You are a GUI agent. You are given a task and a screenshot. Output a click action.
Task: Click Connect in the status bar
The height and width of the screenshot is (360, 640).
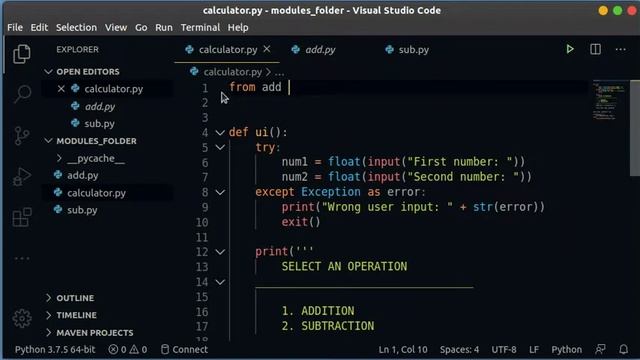tap(184, 349)
